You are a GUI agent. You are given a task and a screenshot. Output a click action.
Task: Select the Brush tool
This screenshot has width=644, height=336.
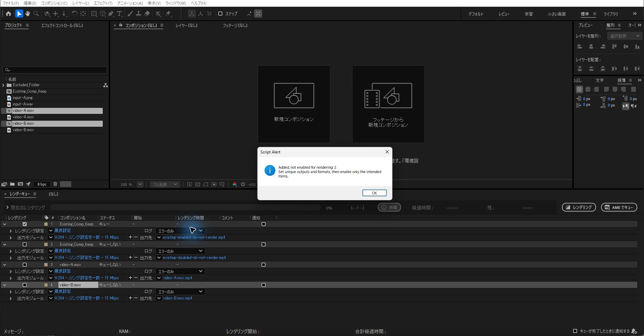tap(130, 14)
